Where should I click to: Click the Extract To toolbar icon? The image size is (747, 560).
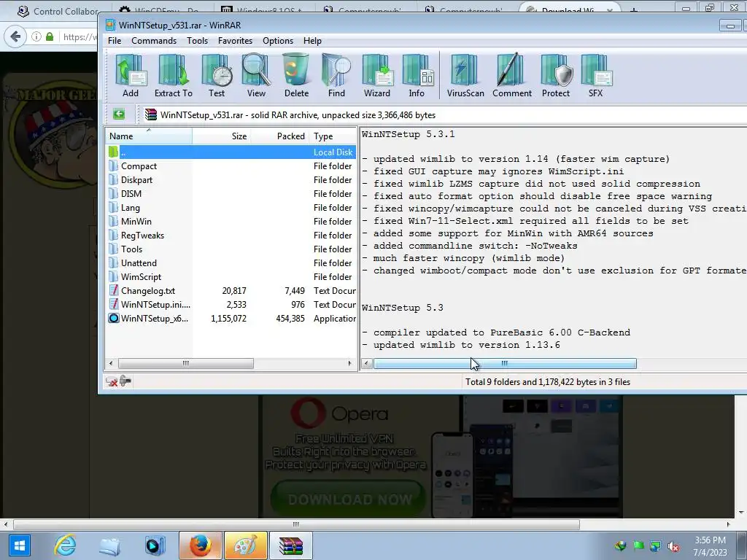[174, 76]
